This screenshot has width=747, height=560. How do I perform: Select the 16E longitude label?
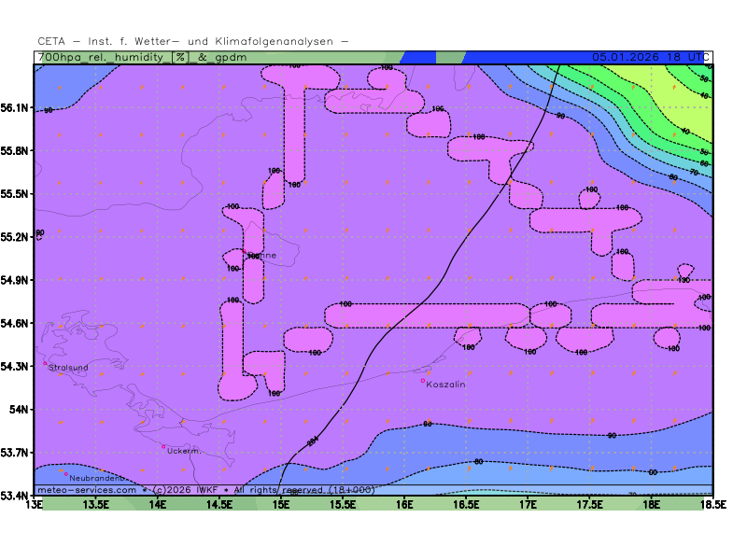tap(404, 505)
